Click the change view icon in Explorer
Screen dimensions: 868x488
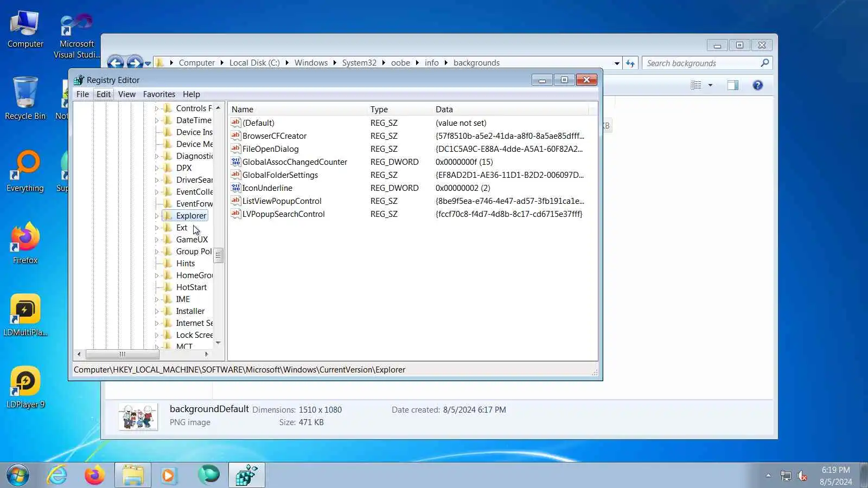pos(696,85)
